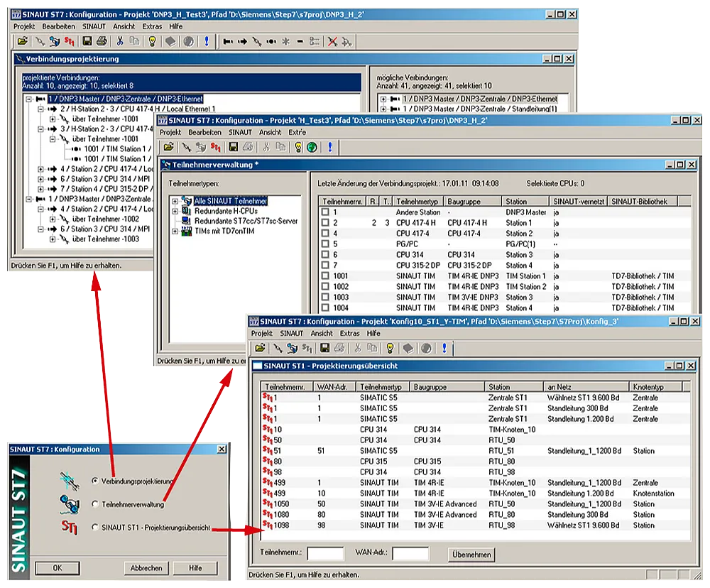Screen dimensions: 710x588
Task: Click red ST1 icon in H_Test3 toolbar
Action: (216, 147)
